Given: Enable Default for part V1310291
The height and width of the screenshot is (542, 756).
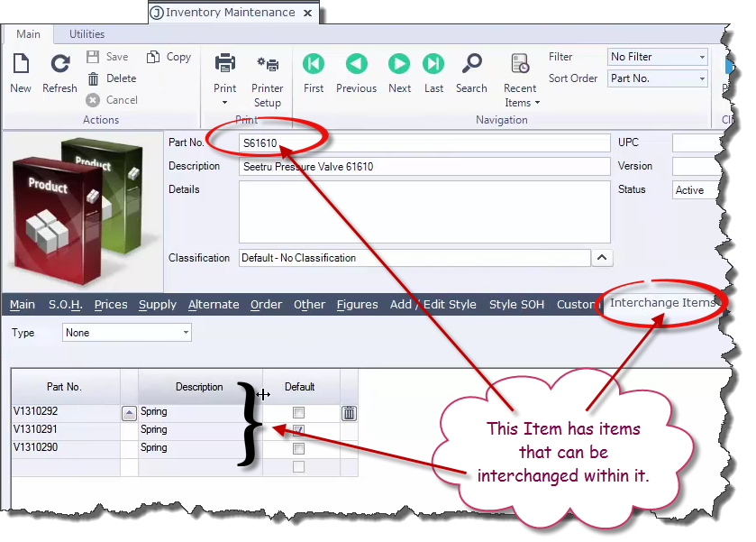Looking at the screenshot, I should [x=297, y=430].
